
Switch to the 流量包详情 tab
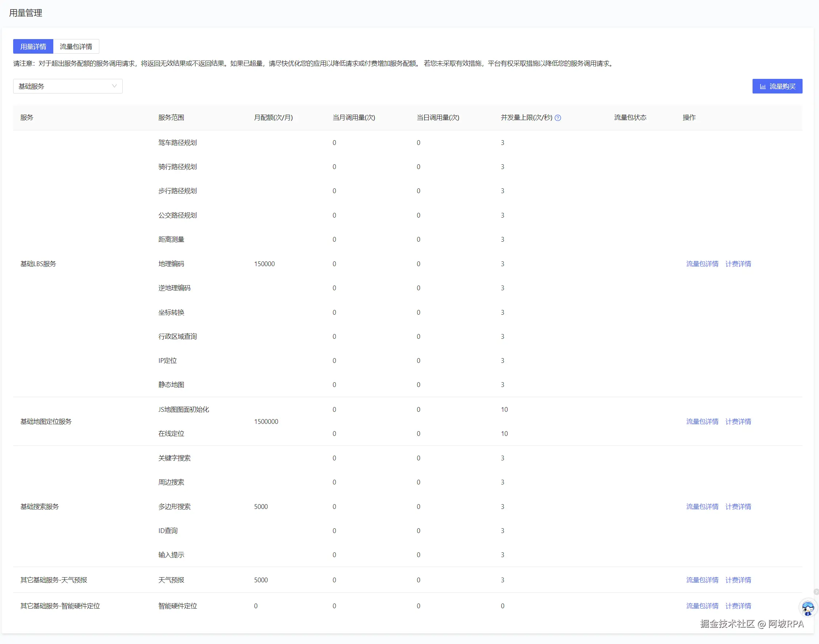76,46
